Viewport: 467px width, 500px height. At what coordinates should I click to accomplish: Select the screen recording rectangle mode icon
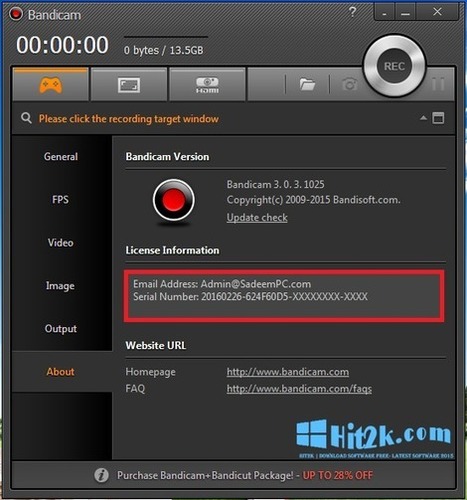[129, 85]
